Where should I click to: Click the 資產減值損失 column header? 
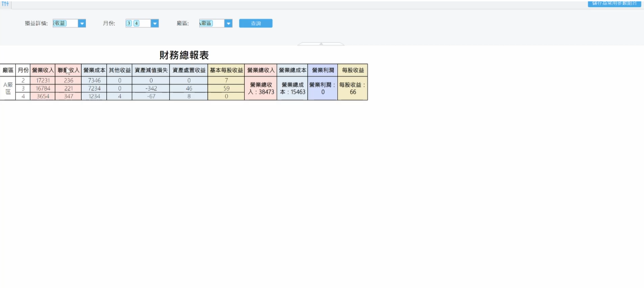tap(151, 70)
